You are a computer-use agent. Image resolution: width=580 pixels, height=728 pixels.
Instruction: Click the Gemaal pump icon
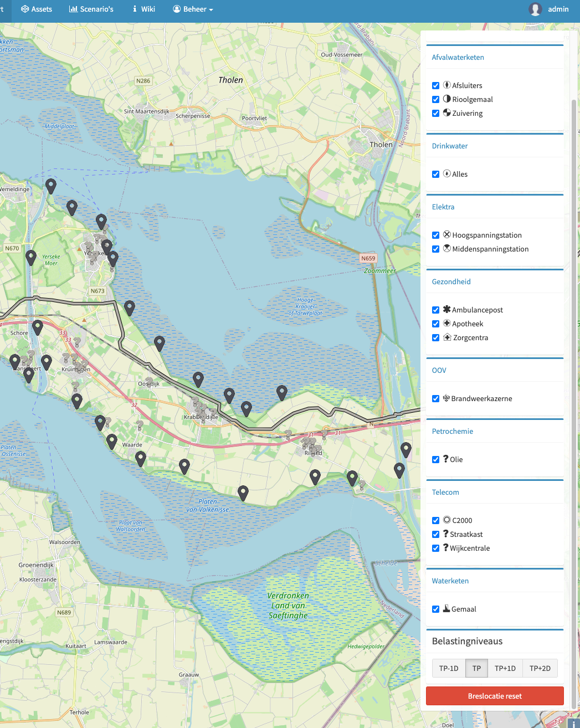click(446, 608)
